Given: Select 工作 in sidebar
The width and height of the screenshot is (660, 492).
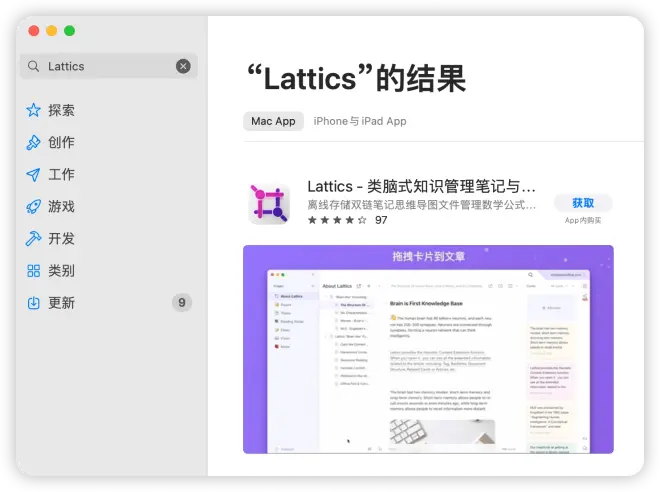Looking at the screenshot, I should (61, 174).
